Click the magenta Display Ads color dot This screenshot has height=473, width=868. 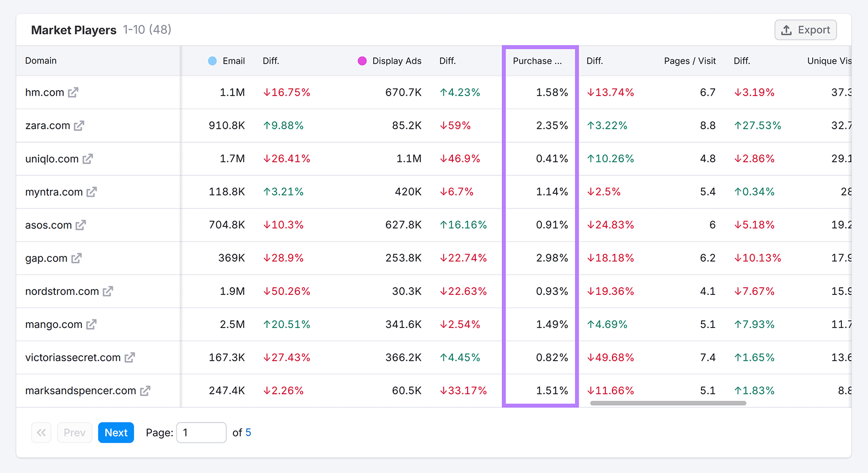click(x=362, y=61)
